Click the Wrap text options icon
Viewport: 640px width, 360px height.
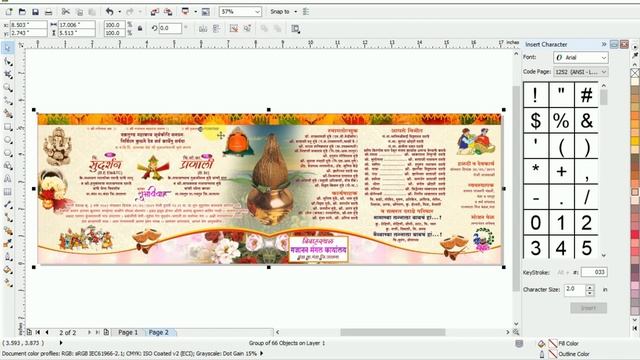(295, 29)
